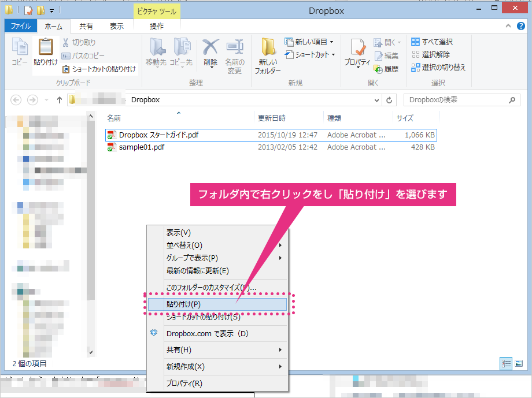Expand the Share (共有) context submenu

pos(280,350)
